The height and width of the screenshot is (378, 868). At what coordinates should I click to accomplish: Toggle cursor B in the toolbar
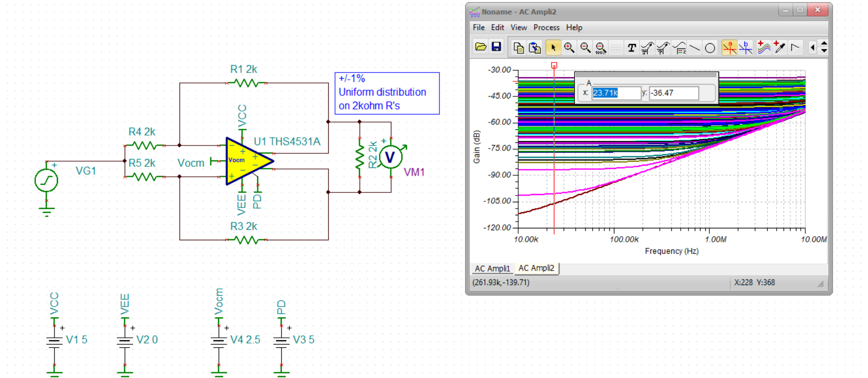pos(745,47)
